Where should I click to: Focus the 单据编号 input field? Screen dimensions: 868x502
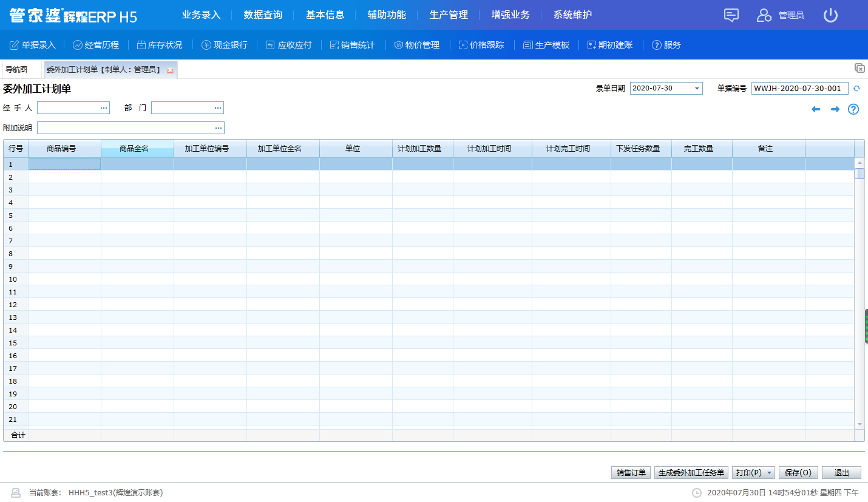coord(799,89)
